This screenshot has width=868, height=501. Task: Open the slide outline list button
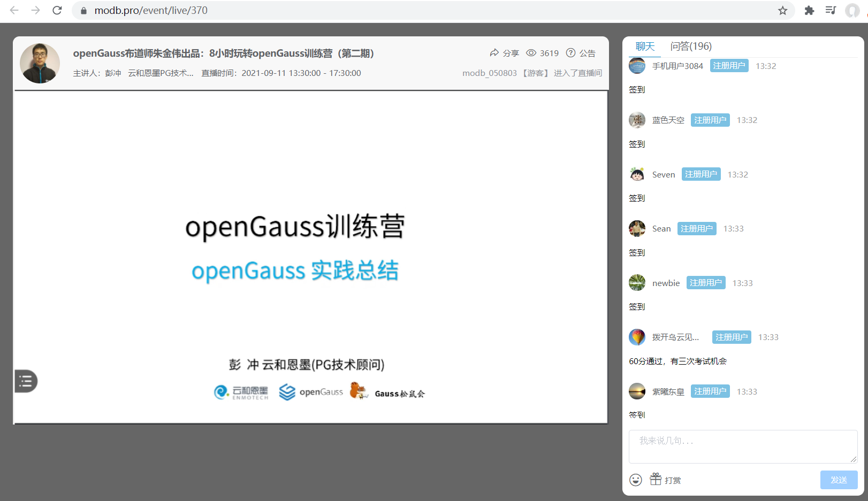[26, 381]
